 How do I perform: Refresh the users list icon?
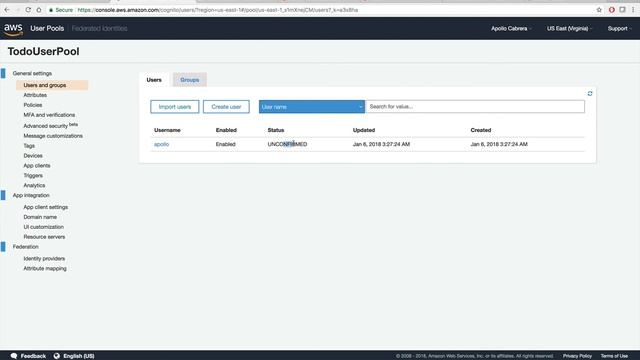pyautogui.click(x=590, y=93)
